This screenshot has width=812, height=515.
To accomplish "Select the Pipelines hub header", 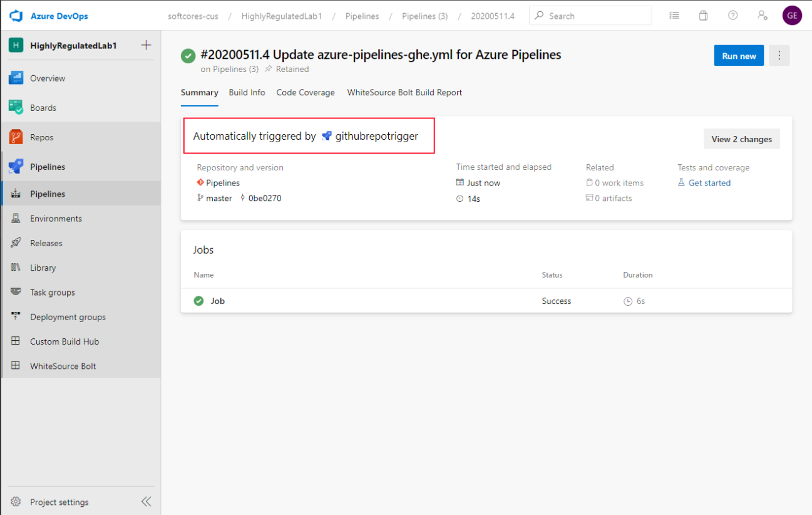I will click(x=80, y=167).
